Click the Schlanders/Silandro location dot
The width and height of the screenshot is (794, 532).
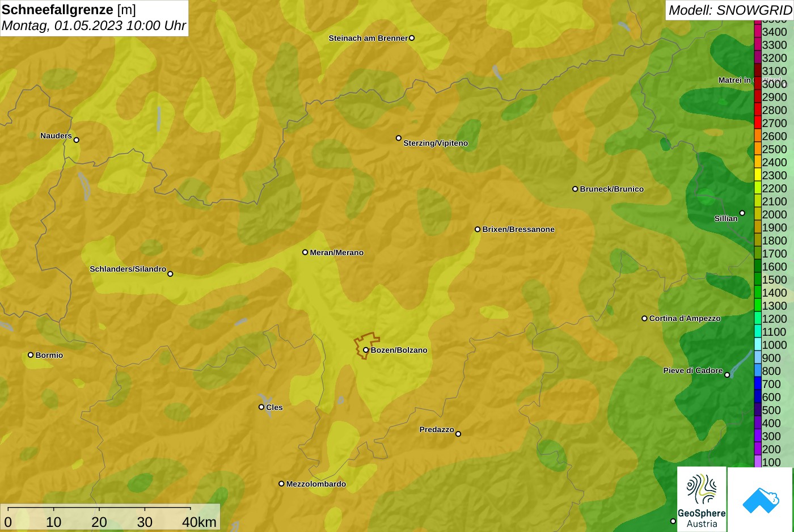tap(170, 274)
